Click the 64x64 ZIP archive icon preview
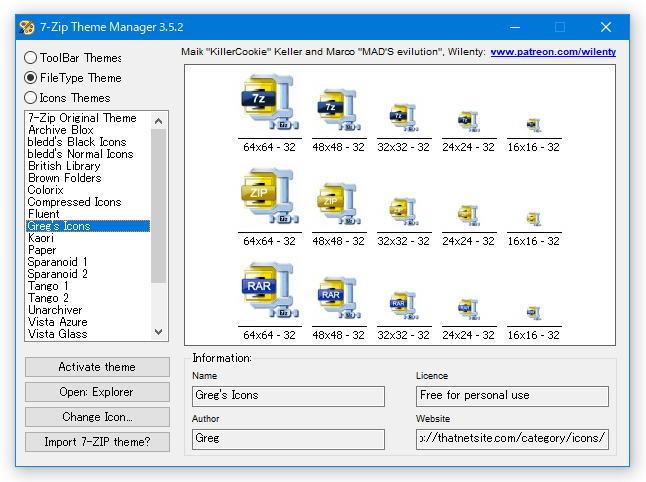Image resolution: width=646 pixels, height=482 pixels. (269, 196)
